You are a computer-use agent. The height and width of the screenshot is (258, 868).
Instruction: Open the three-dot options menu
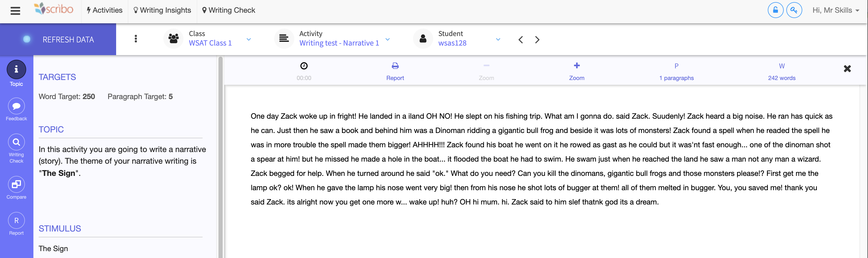point(136,39)
